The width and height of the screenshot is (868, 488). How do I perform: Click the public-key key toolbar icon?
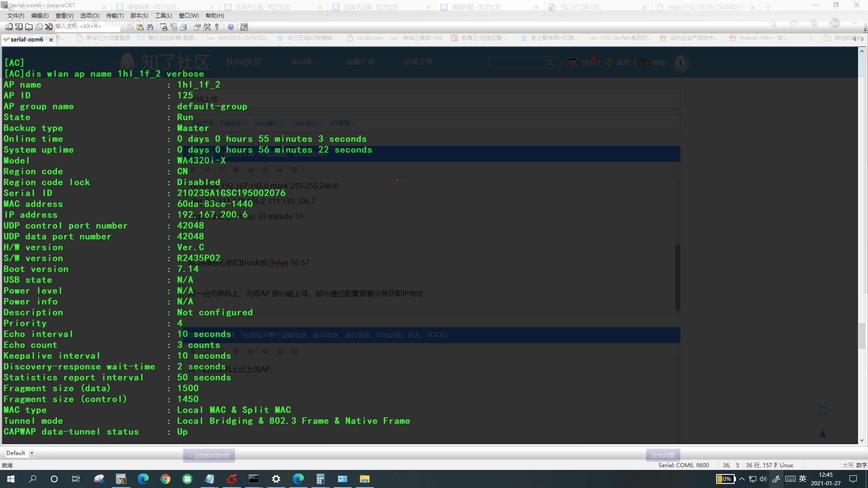coord(217,27)
